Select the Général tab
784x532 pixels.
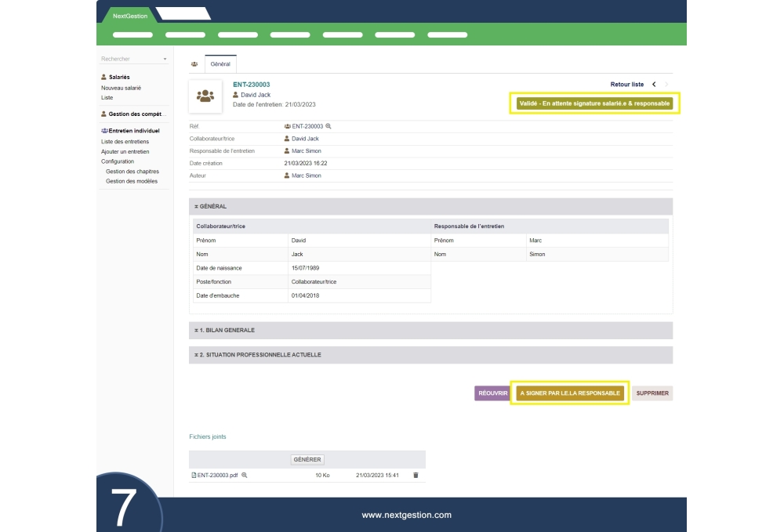pyautogui.click(x=220, y=64)
